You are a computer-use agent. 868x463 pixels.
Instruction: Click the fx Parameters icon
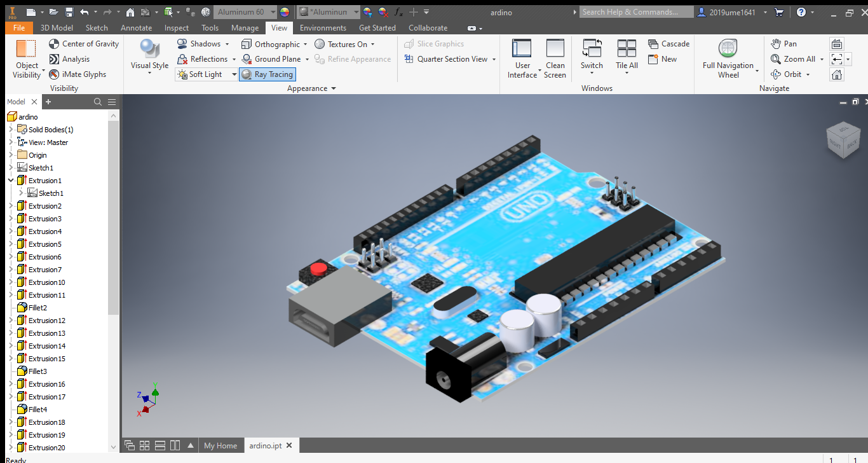click(x=398, y=12)
